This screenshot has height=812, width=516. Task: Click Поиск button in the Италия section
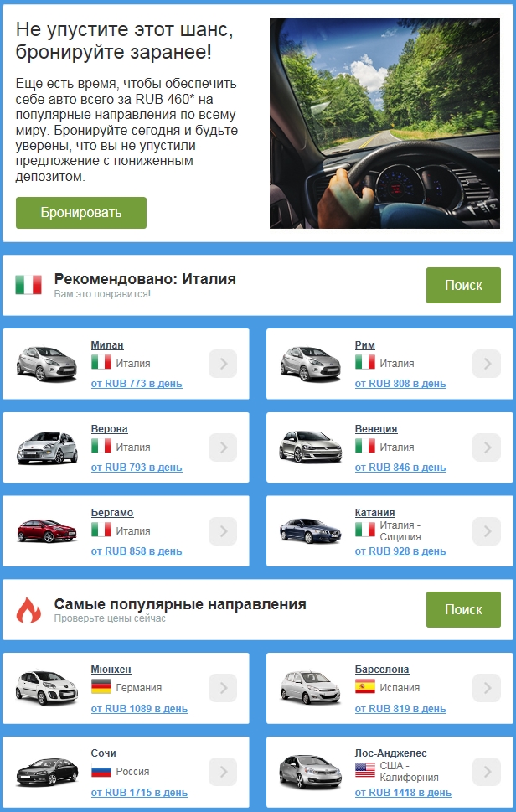pos(463,286)
